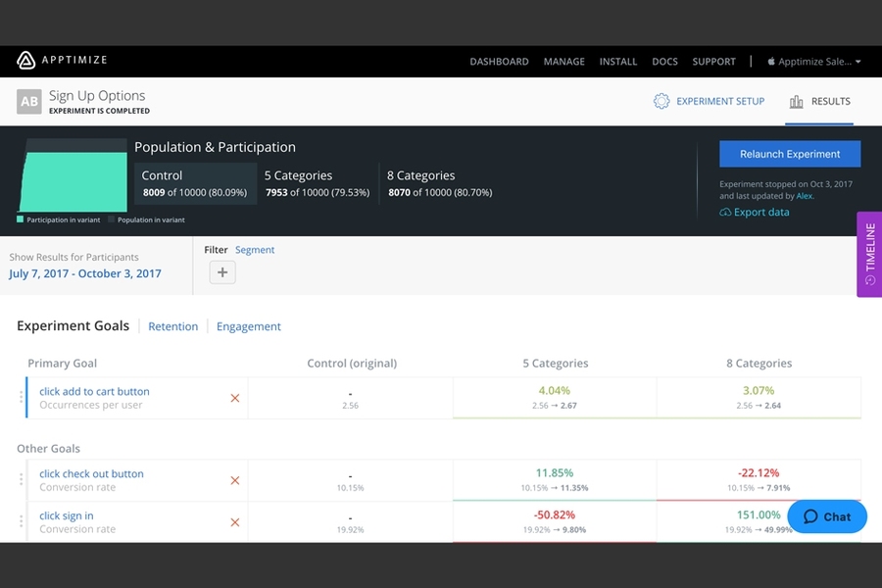Open the Apptimize Sale account dropdown

coord(814,62)
